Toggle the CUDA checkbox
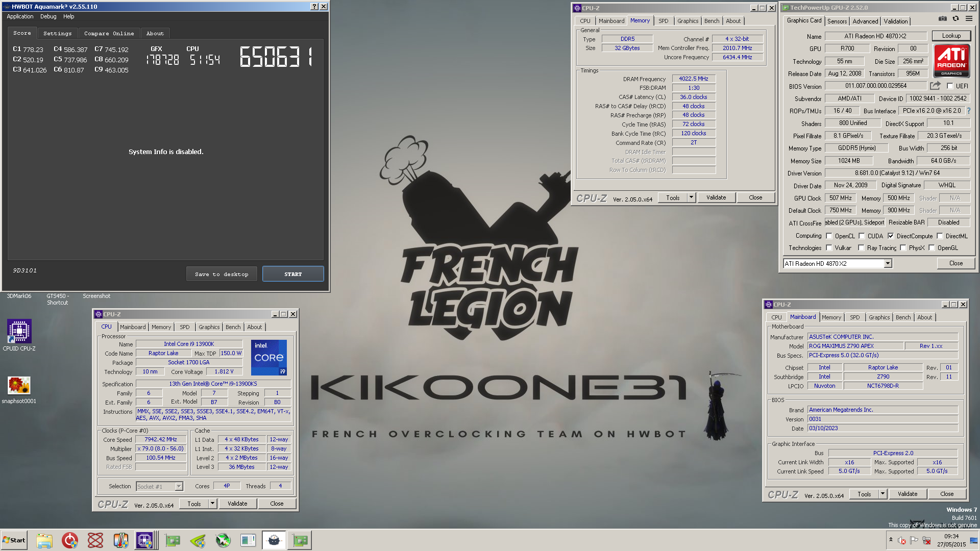Screen dimensions: 980x551 862,236
